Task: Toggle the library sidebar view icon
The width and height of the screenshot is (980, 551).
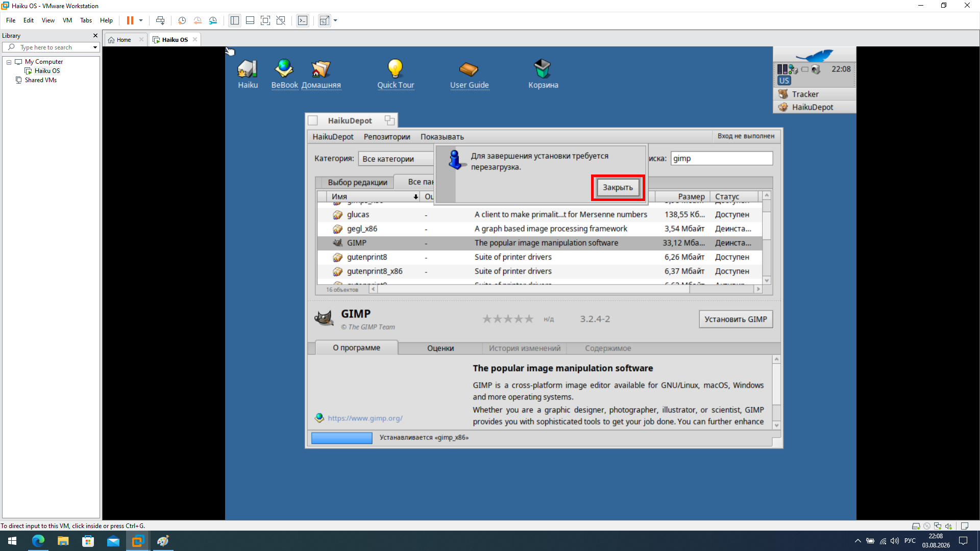Action: 235,20
